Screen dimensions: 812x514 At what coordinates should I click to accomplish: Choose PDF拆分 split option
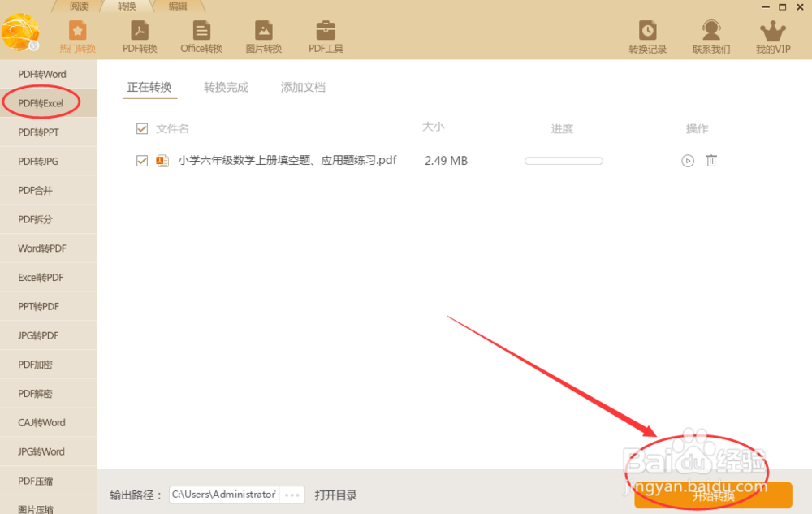[49, 219]
